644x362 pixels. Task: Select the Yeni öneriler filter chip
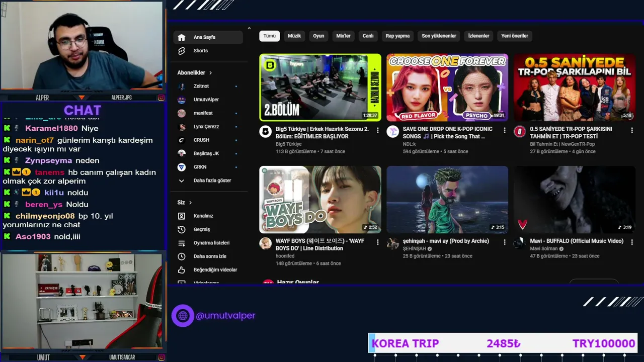(515, 36)
